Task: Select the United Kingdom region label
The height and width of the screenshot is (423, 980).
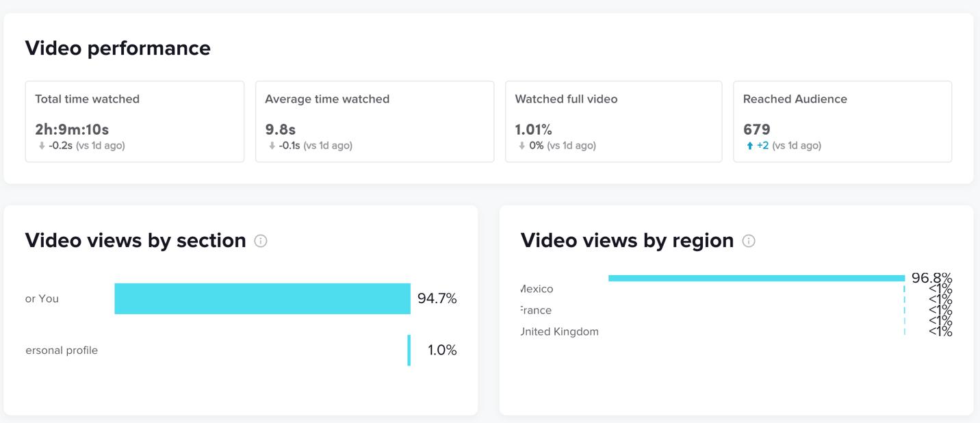Action: [x=559, y=332]
